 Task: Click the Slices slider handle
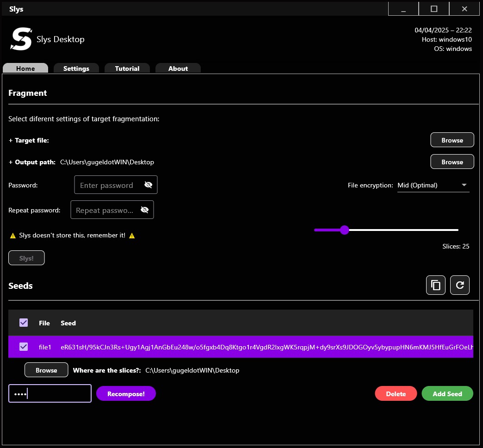(344, 230)
